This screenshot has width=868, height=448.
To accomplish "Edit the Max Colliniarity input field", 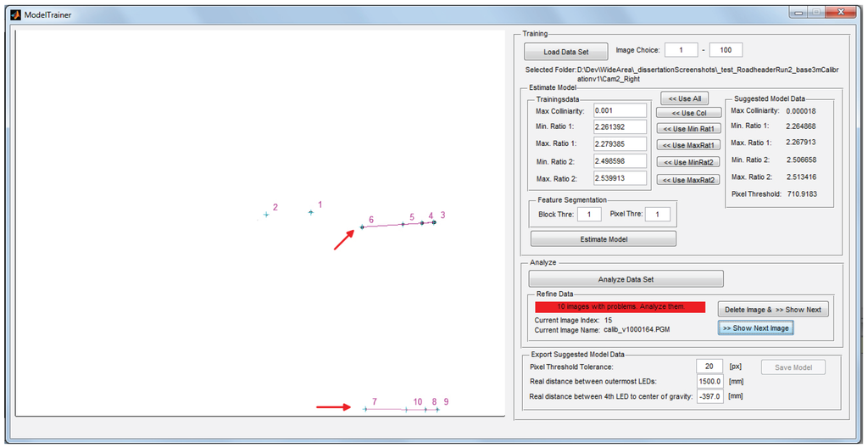I will click(620, 111).
